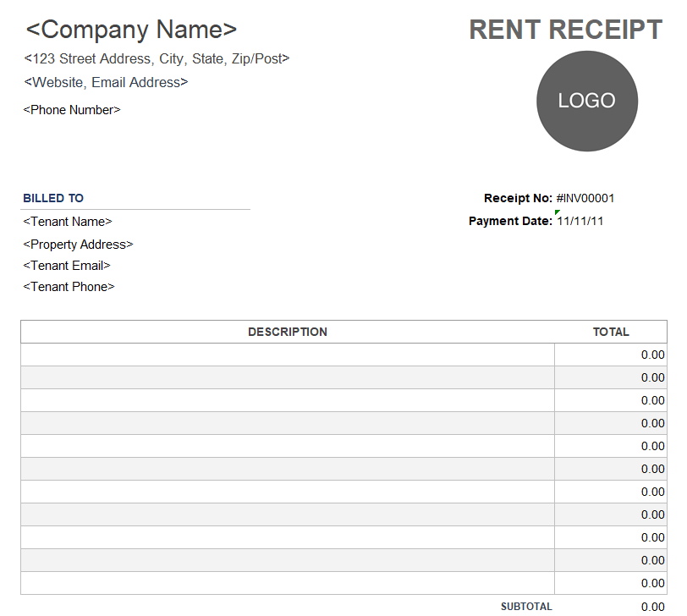Click the Tenant Name field
The image size is (687, 616).
[x=68, y=222]
